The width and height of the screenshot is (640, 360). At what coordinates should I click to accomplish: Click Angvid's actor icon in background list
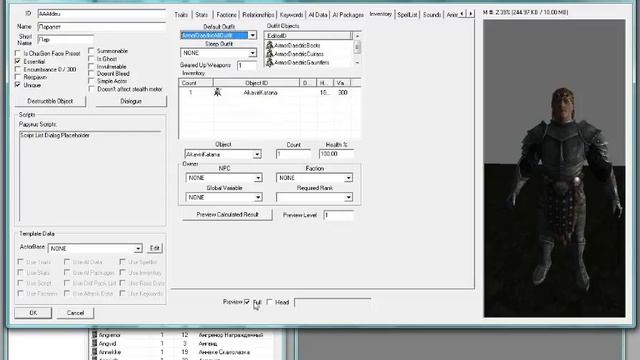click(x=94, y=343)
